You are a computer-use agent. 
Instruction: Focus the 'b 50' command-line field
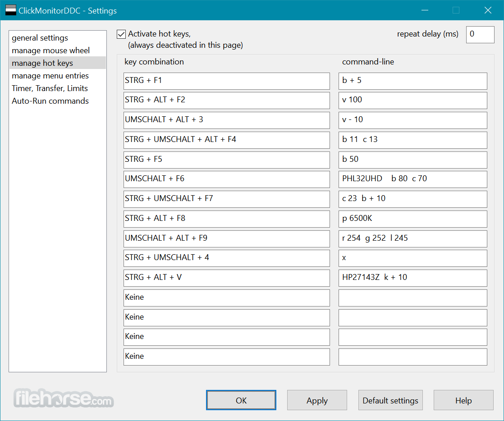[x=413, y=160]
